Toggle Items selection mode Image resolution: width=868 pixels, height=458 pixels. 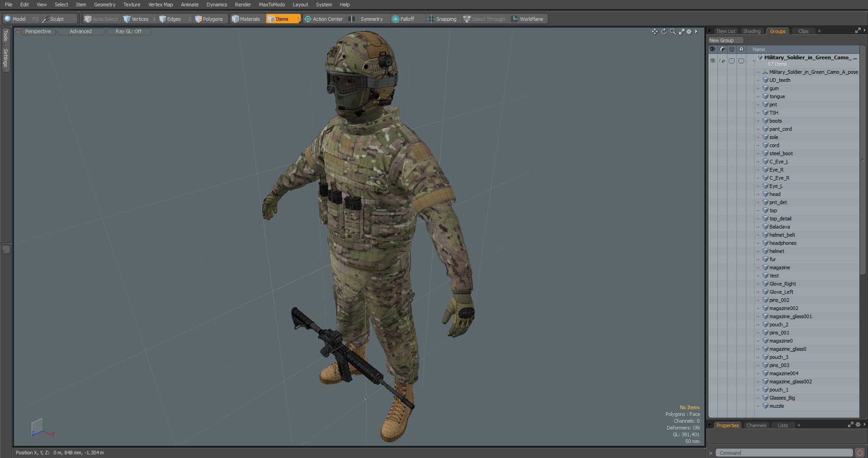point(283,19)
